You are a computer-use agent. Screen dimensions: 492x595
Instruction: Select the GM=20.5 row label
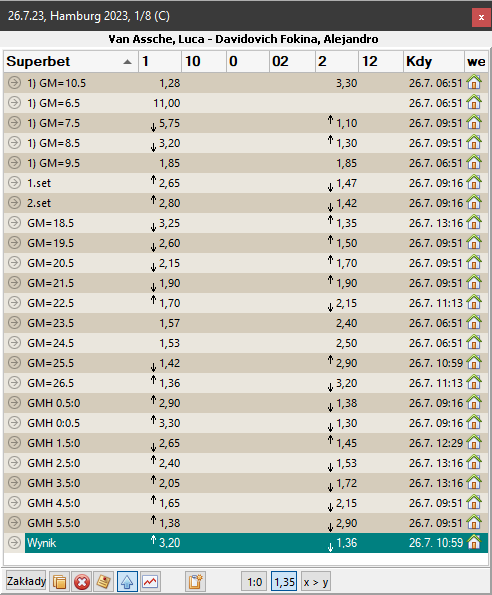50,263
